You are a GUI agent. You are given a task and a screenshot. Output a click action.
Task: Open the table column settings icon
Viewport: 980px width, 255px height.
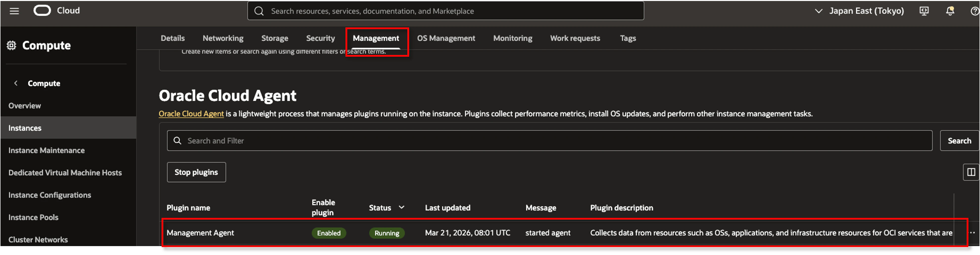coord(971,172)
